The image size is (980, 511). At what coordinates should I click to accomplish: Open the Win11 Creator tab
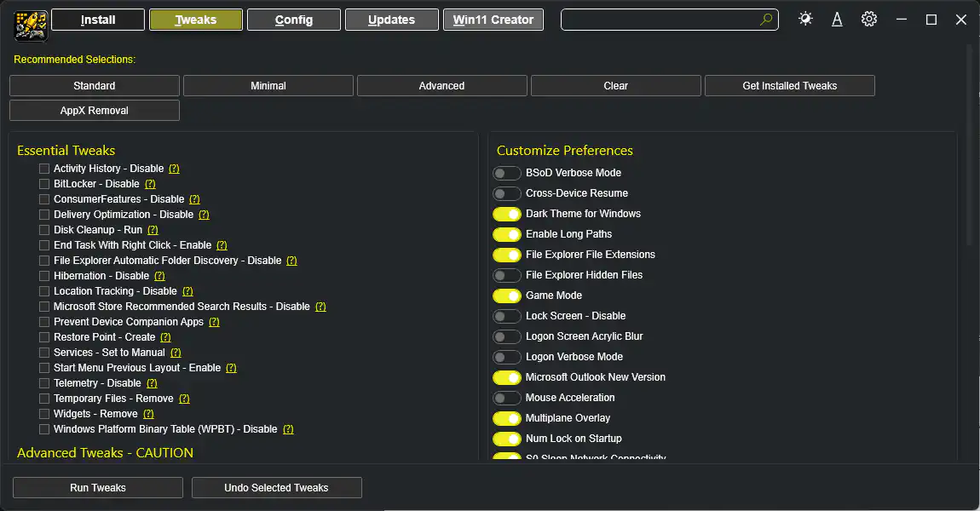pyautogui.click(x=493, y=20)
